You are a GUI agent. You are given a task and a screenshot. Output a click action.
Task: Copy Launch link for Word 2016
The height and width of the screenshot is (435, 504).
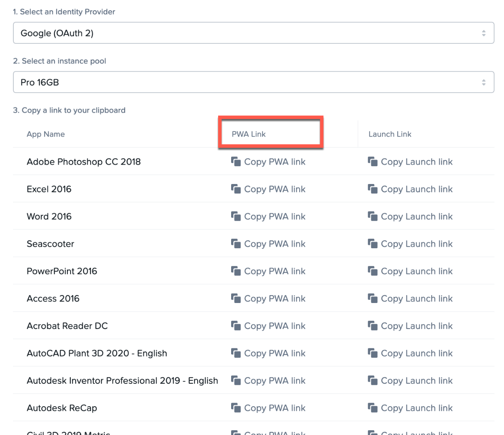click(416, 217)
